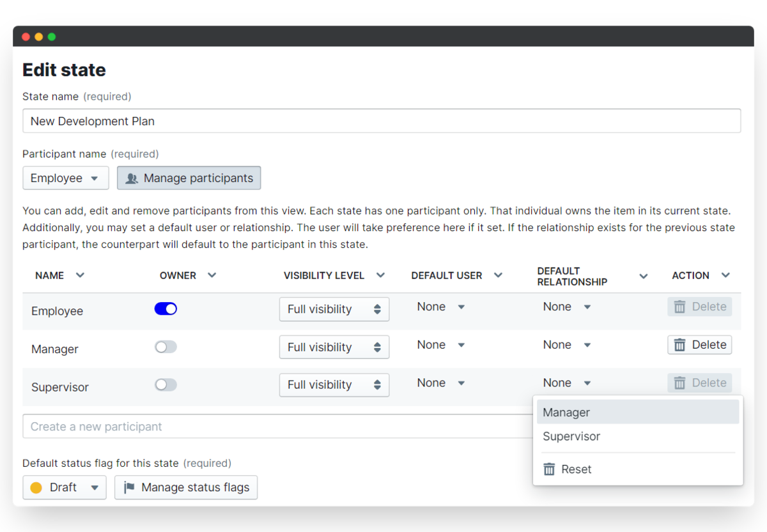The height and width of the screenshot is (532, 767).
Task: Click the green window maximize dot
Action: tap(52, 36)
